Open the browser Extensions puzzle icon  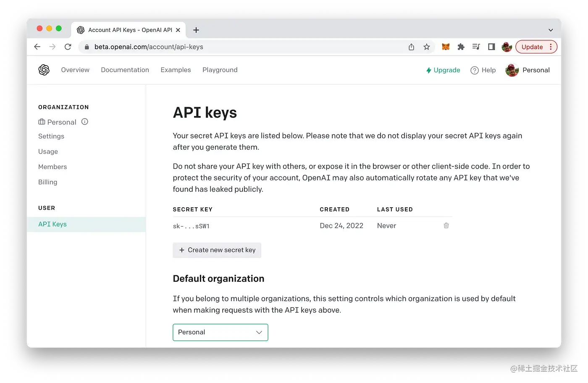(461, 47)
